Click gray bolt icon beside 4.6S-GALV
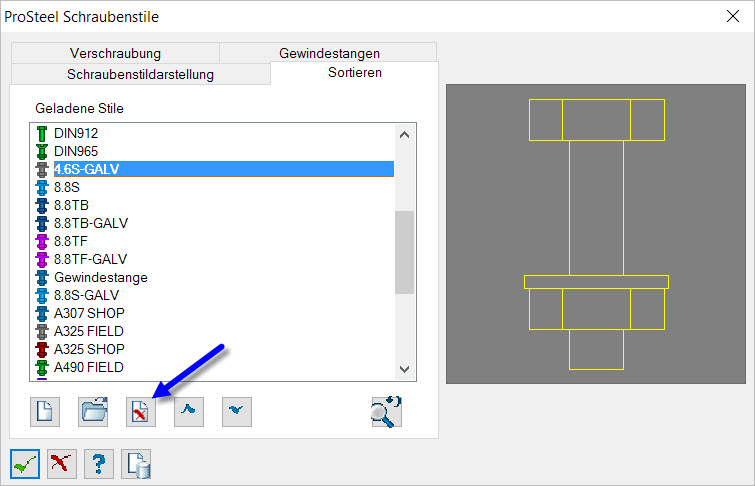This screenshot has height=486, width=755. pyautogui.click(x=42, y=169)
